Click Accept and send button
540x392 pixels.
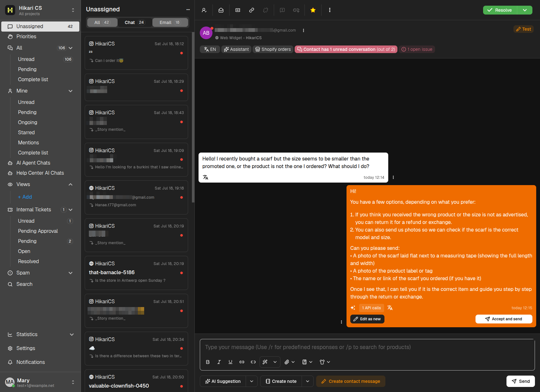(504, 319)
